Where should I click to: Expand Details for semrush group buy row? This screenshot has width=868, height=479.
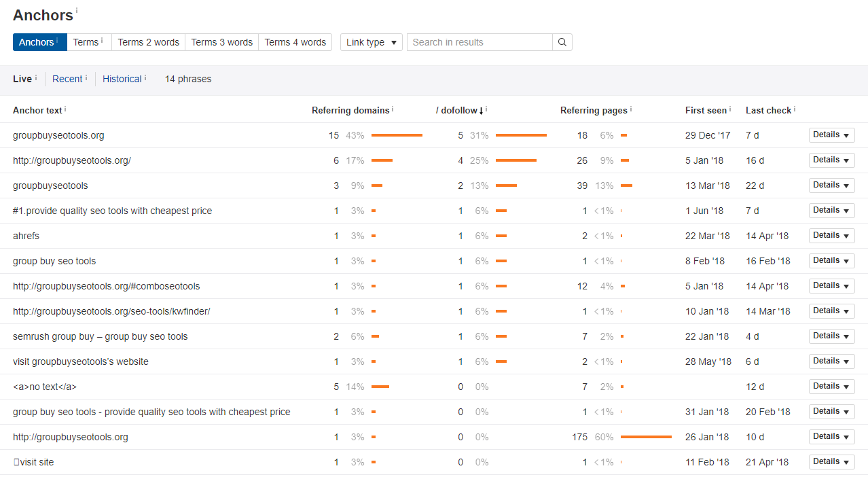tap(831, 336)
